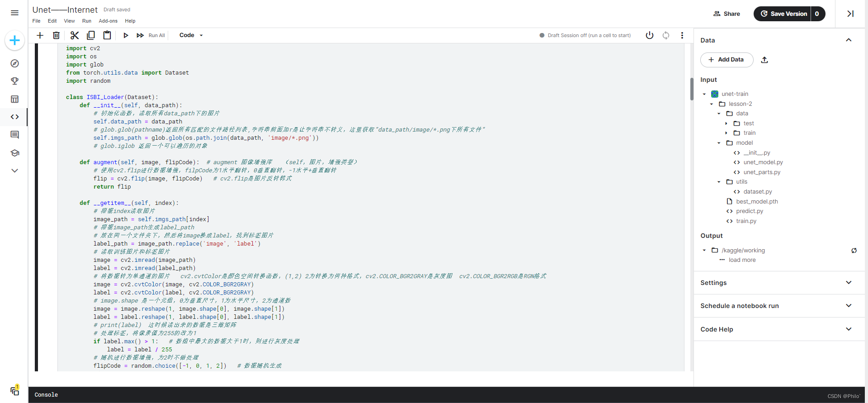
Task: Click the upload data icon
Action: click(764, 60)
